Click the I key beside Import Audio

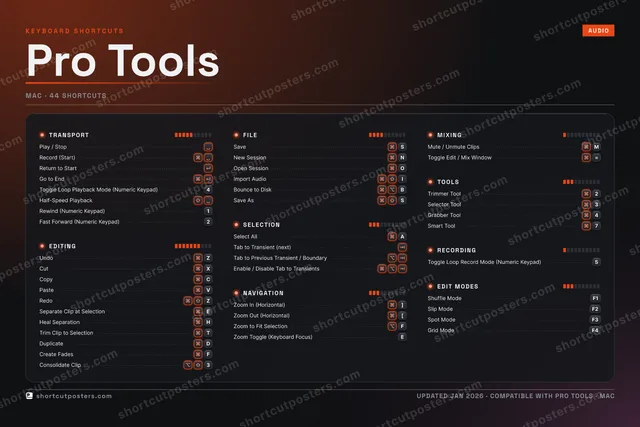(402, 179)
